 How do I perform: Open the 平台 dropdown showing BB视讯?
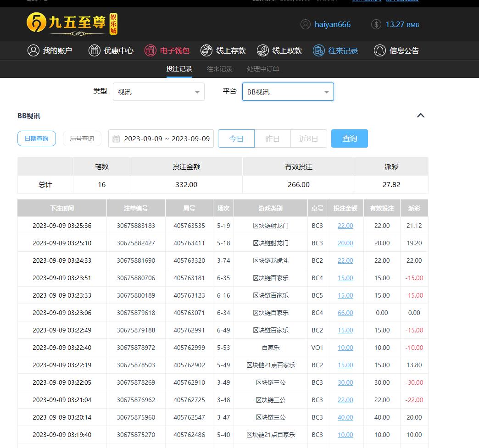tap(288, 92)
